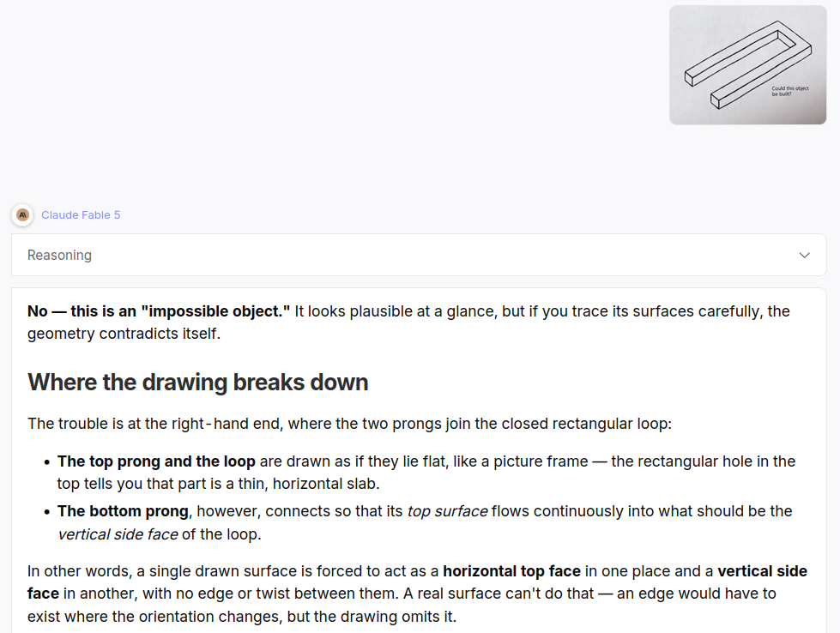
Task: Click the "geometry contradicts itself" text
Action: (124, 333)
